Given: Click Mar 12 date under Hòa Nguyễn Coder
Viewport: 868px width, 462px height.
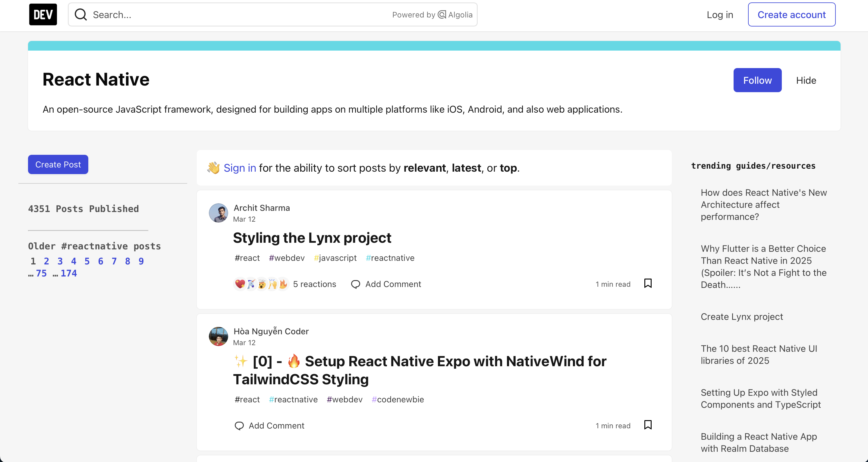Looking at the screenshot, I should 244,343.
